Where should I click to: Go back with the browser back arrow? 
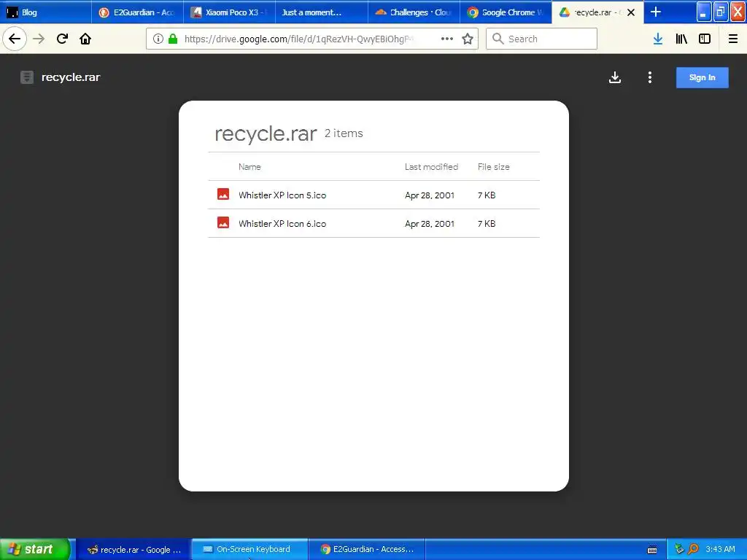click(15, 39)
